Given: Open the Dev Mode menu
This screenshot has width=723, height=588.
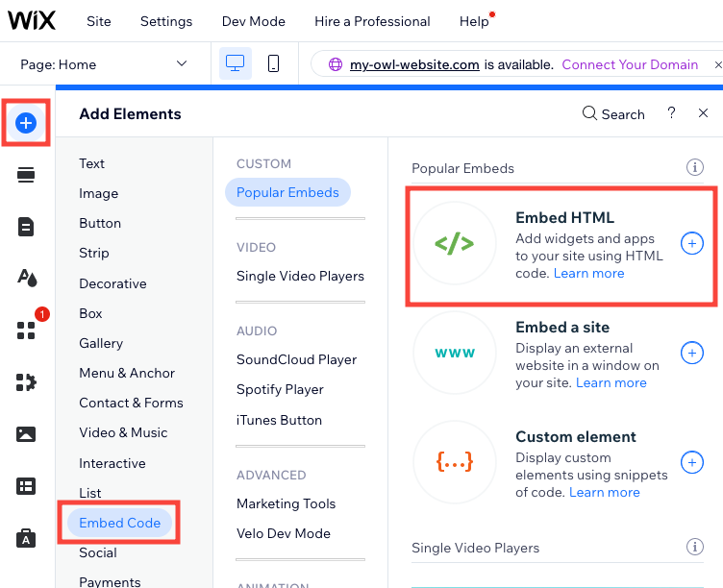Looking at the screenshot, I should (x=253, y=21).
